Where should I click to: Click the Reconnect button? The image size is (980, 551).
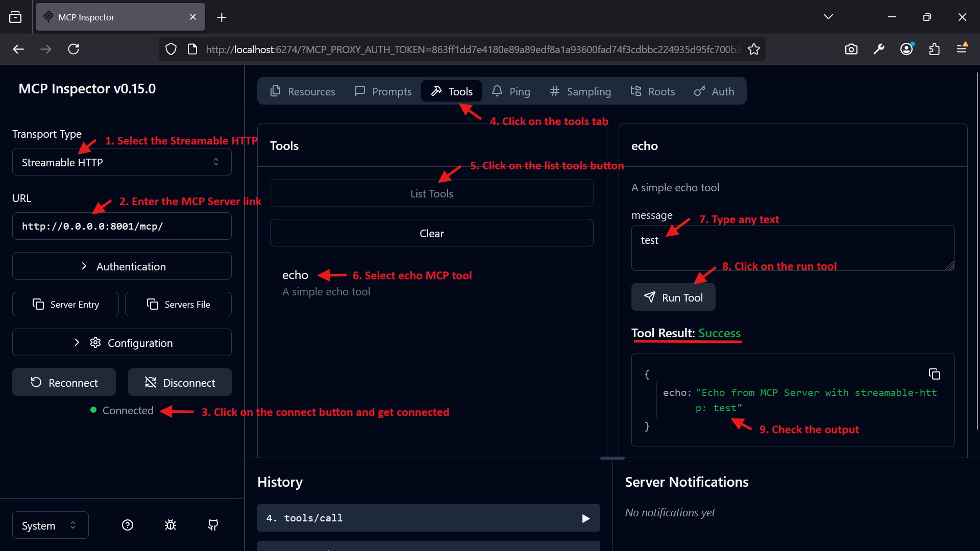(64, 382)
